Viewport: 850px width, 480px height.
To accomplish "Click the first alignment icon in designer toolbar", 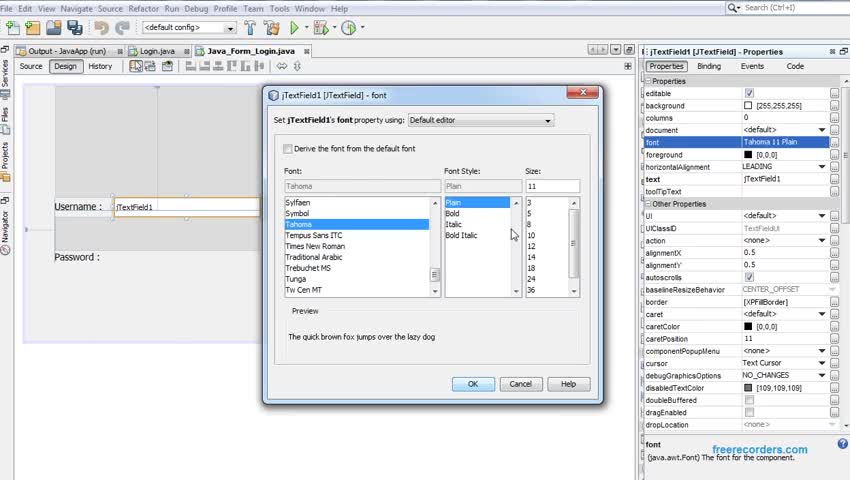I will pos(191,66).
